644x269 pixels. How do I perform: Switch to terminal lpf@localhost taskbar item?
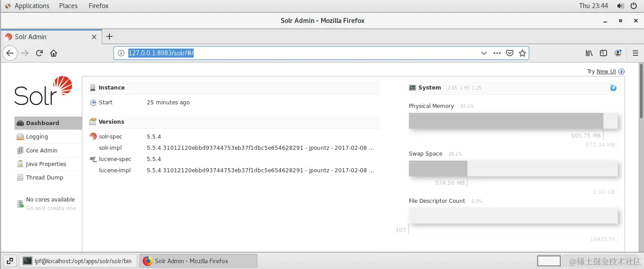pos(78,261)
